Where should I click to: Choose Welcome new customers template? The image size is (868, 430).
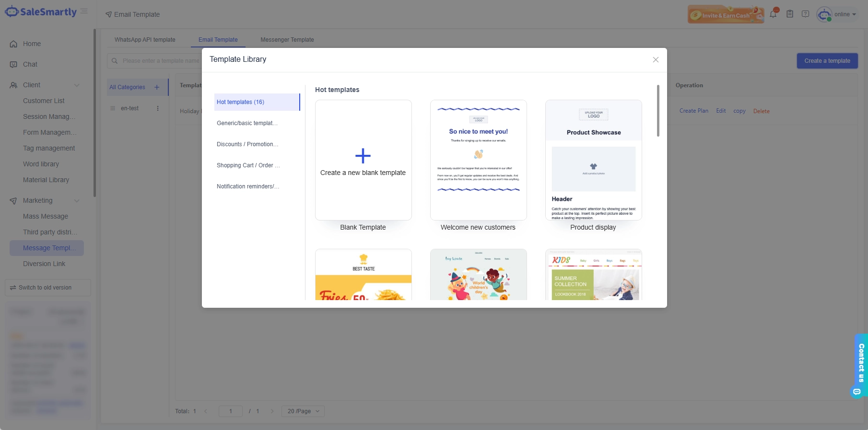pyautogui.click(x=479, y=160)
